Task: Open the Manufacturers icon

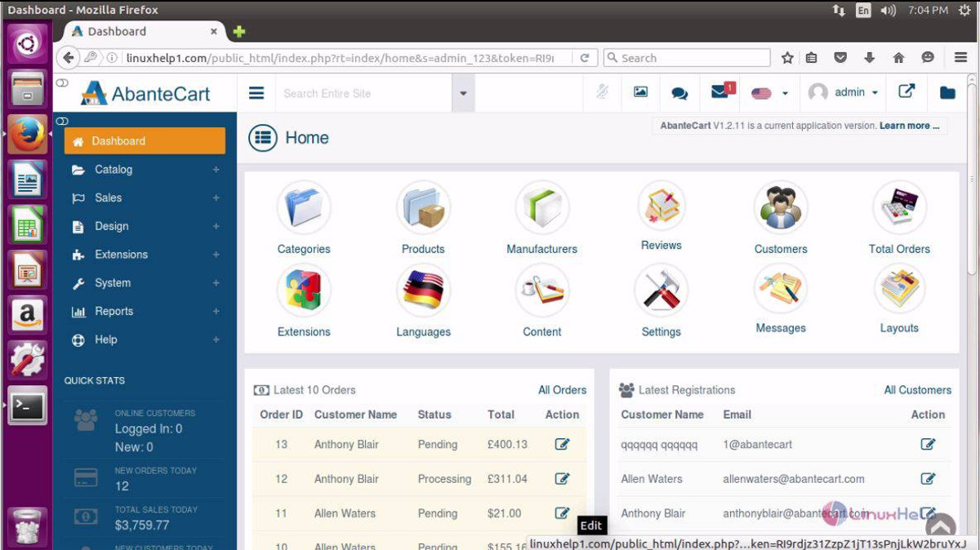Action: coord(542,208)
